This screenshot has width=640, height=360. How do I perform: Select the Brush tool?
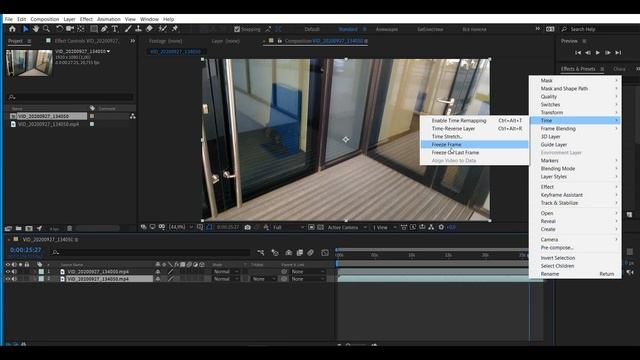coord(128,29)
